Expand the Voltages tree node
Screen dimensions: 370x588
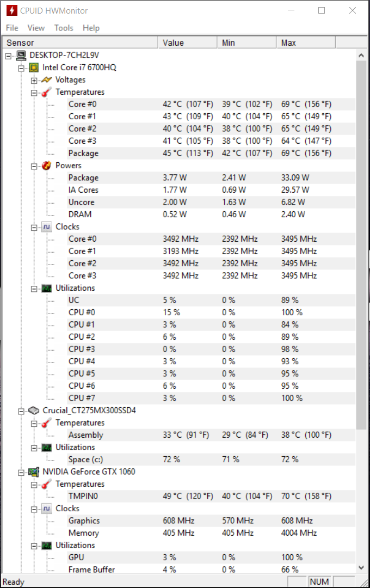coord(34,81)
